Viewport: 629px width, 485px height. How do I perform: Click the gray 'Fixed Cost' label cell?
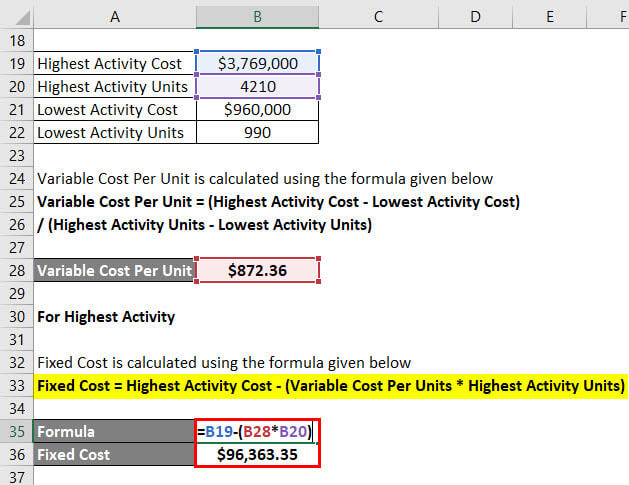click(x=115, y=455)
